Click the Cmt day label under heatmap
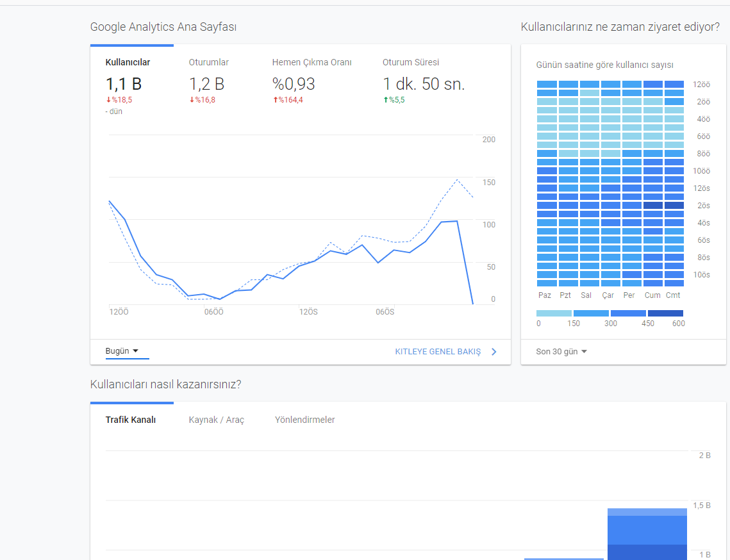 [x=673, y=295]
